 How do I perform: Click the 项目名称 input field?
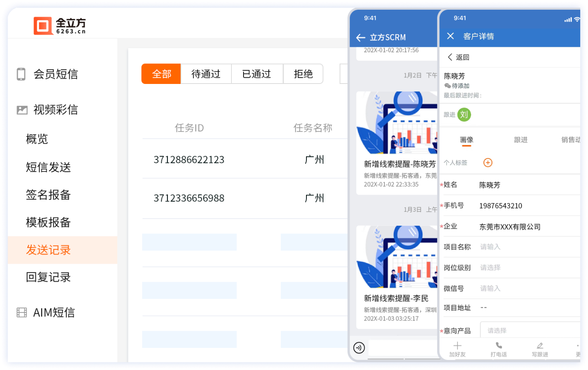pos(528,247)
